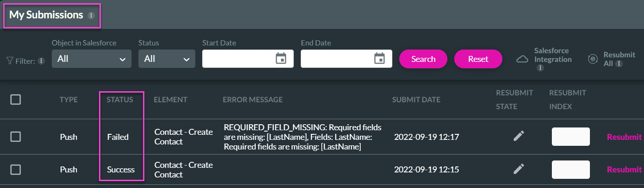The image size is (644, 188).
Task: Click Resubmit link for Failed row
Action: point(624,137)
